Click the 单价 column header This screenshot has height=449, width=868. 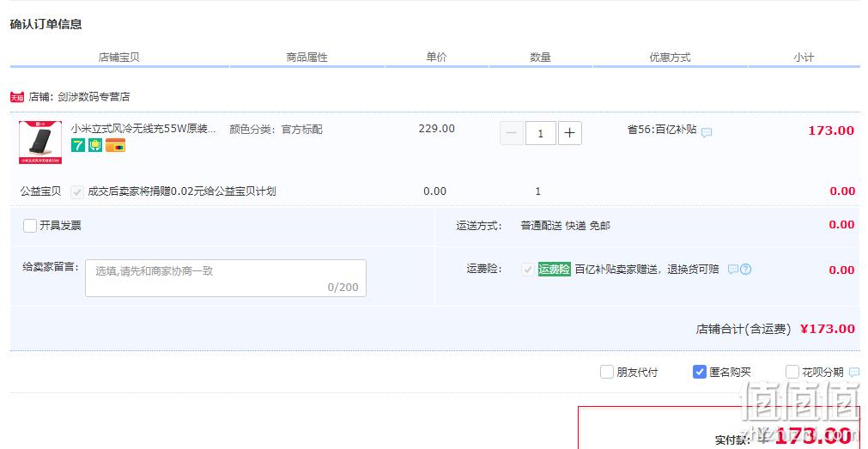click(x=436, y=57)
